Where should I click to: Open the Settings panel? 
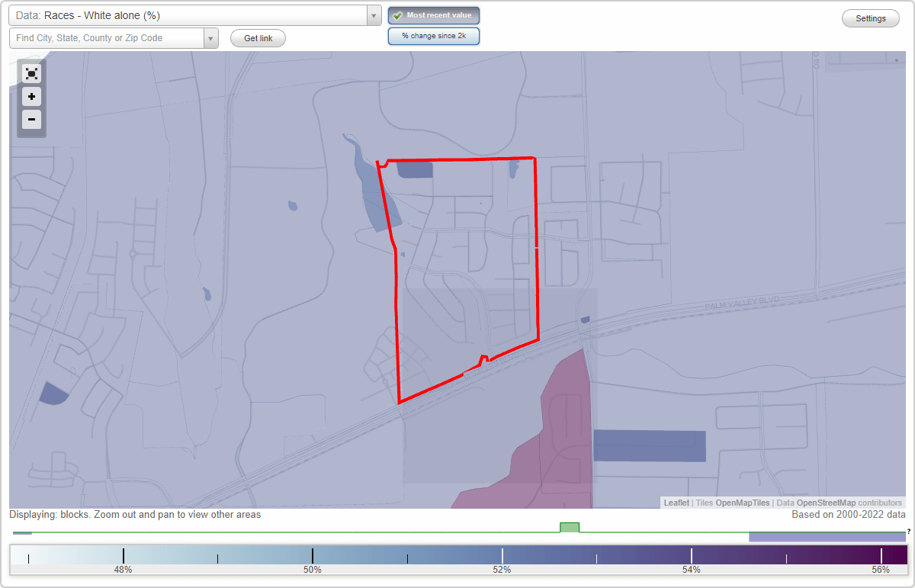(x=870, y=18)
